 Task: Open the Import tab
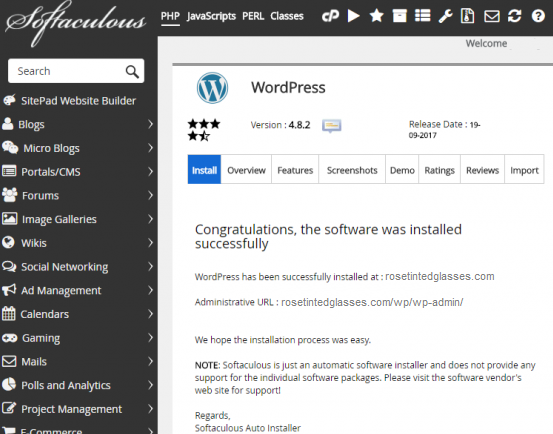pyautogui.click(x=524, y=170)
